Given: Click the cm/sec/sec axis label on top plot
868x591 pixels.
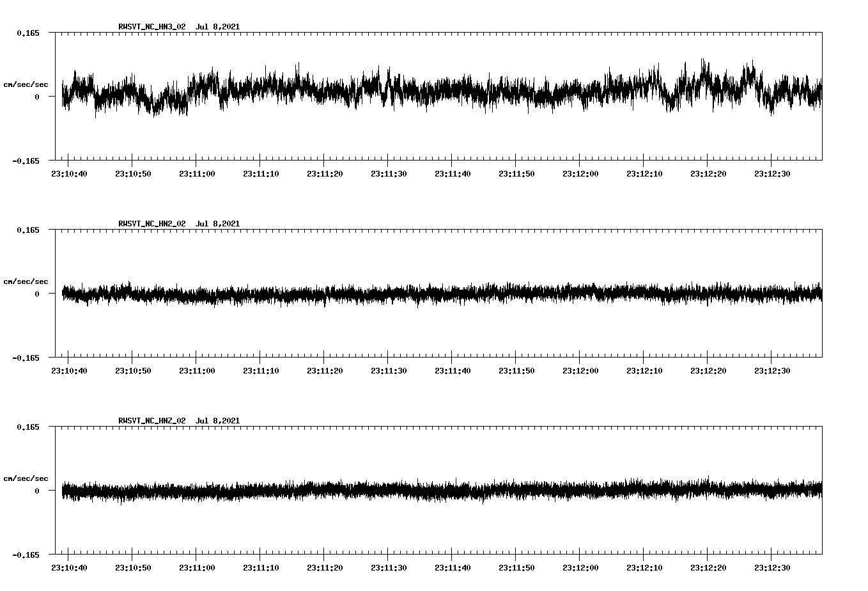Looking at the screenshot, I should [26, 84].
